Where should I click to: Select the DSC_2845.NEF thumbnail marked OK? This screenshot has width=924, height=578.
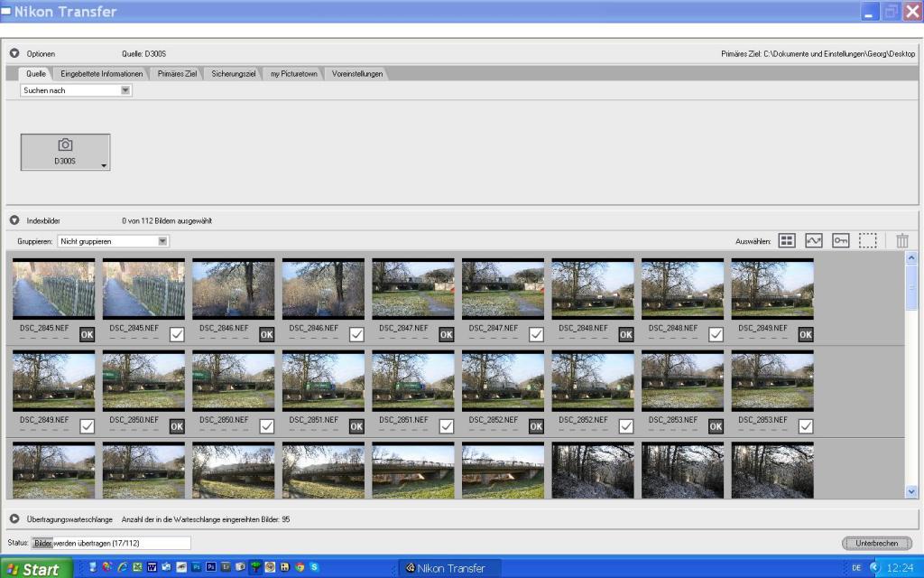pos(53,288)
